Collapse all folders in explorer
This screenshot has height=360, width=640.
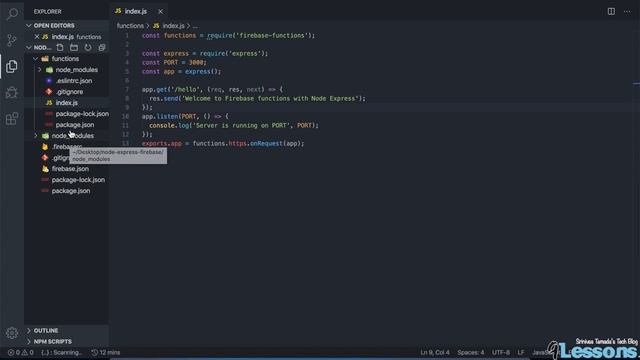click(102, 47)
